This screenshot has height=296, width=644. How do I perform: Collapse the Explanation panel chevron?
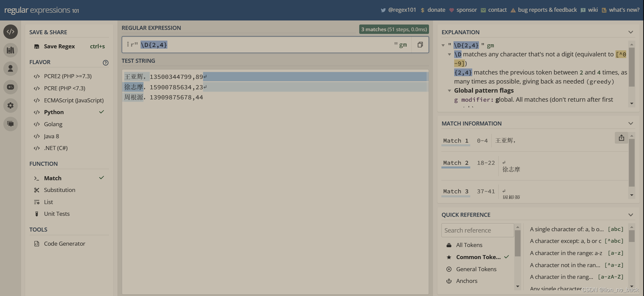tap(631, 33)
